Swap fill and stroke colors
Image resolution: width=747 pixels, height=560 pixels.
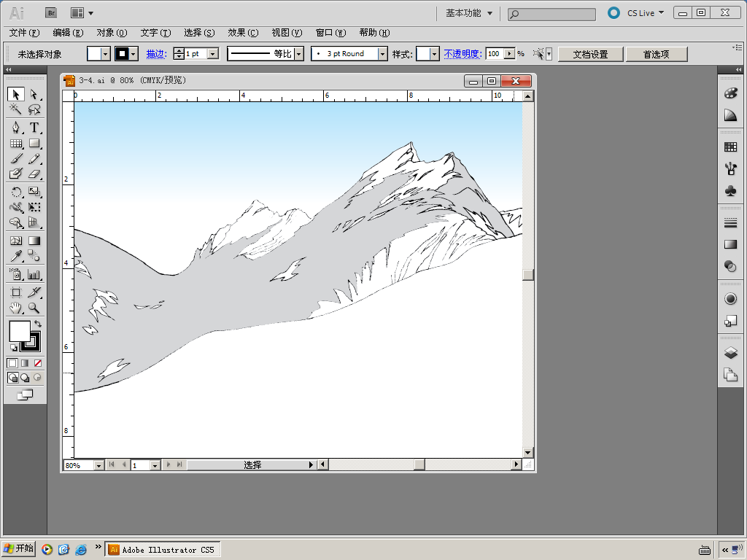pyautogui.click(x=38, y=324)
